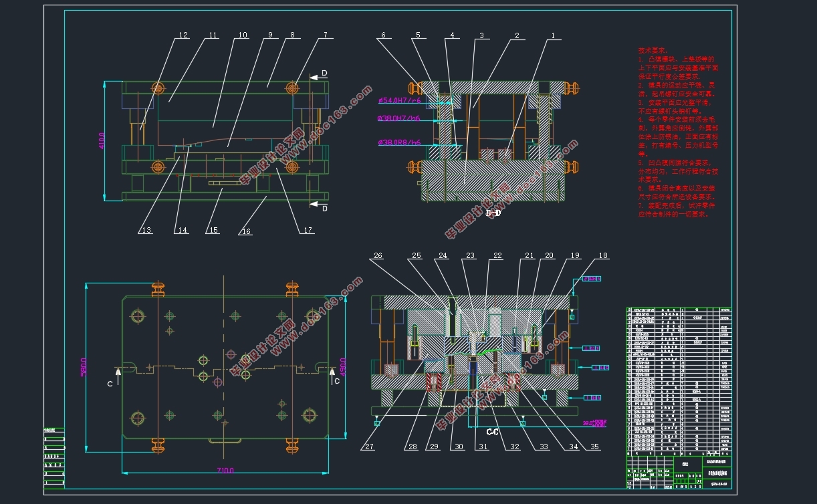Select the ø38.0H7/h6 fit dimension
817x504 pixels.
(x=400, y=118)
